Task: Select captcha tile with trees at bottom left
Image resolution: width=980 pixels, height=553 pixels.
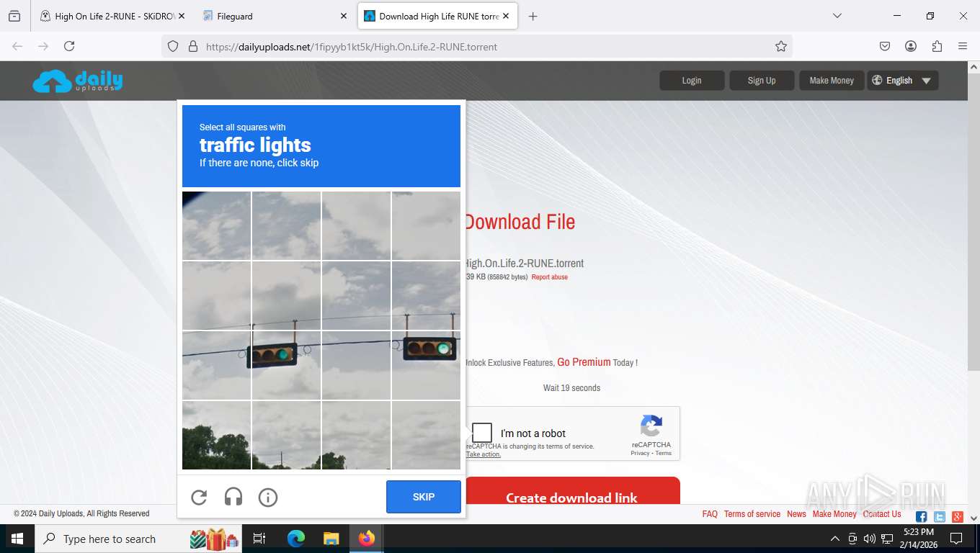Action: [216, 436]
